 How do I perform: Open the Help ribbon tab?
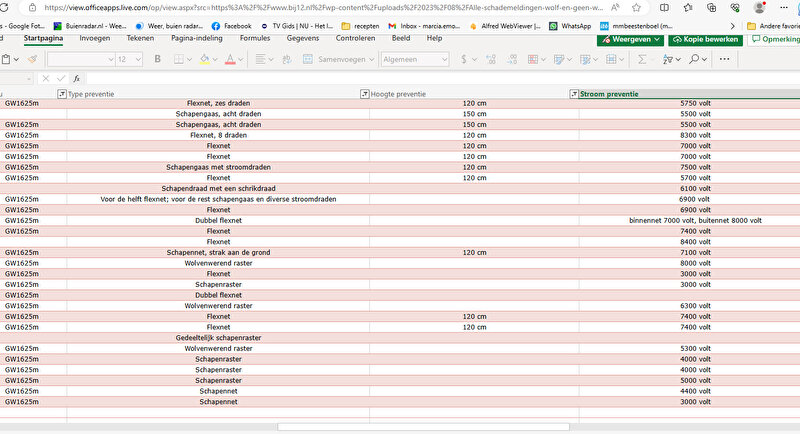434,38
